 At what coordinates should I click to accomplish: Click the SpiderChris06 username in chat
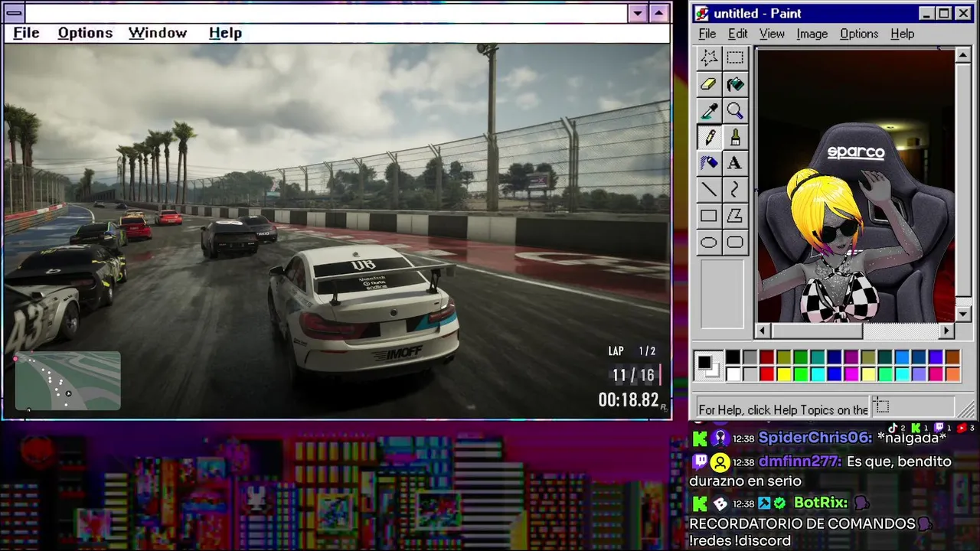815,439
